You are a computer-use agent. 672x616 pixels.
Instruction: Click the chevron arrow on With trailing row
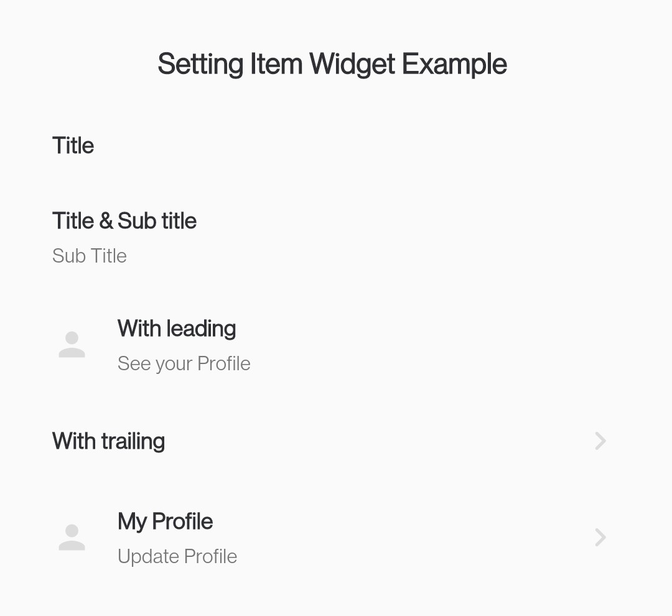point(600,441)
